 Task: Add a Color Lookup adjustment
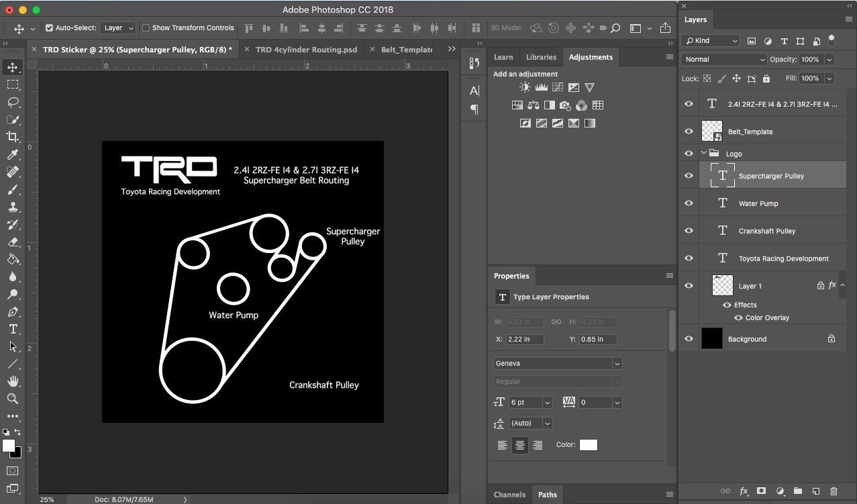point(597,105)
